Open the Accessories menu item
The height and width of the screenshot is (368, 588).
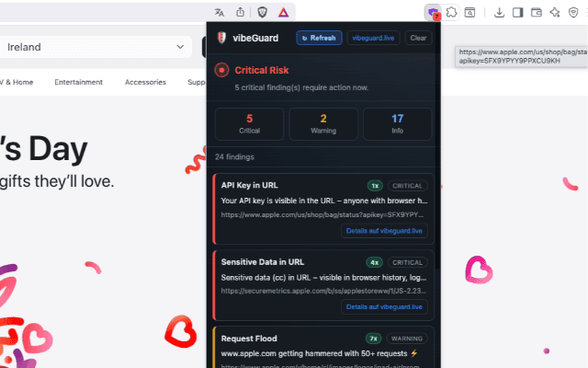pos(145,82)
